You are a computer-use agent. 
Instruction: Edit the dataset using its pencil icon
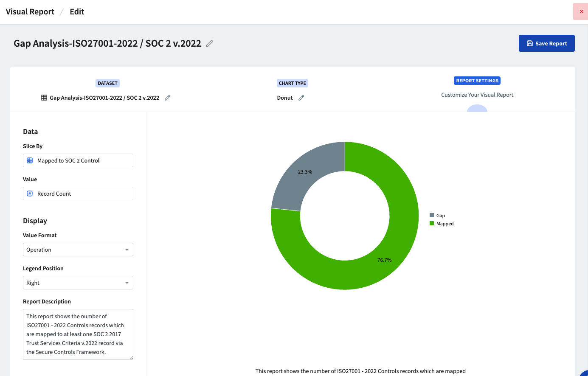pyautogui.click(x=168, y=98)
